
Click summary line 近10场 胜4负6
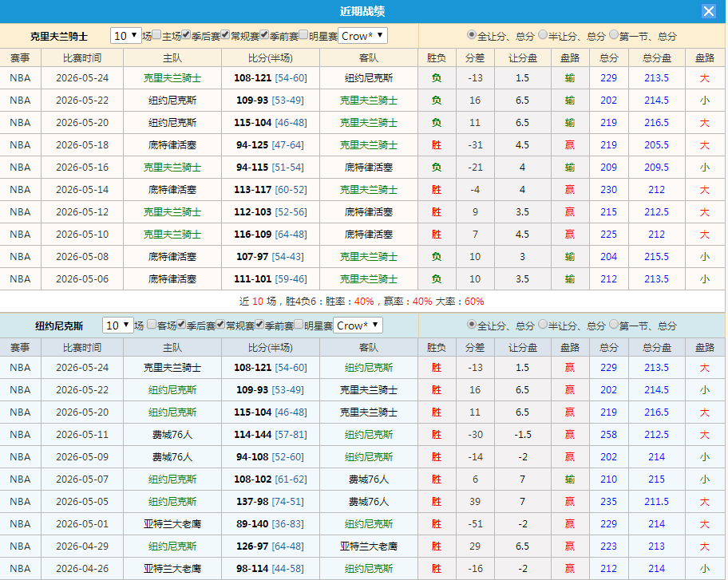pyautogui.click(x=362, y=302)
